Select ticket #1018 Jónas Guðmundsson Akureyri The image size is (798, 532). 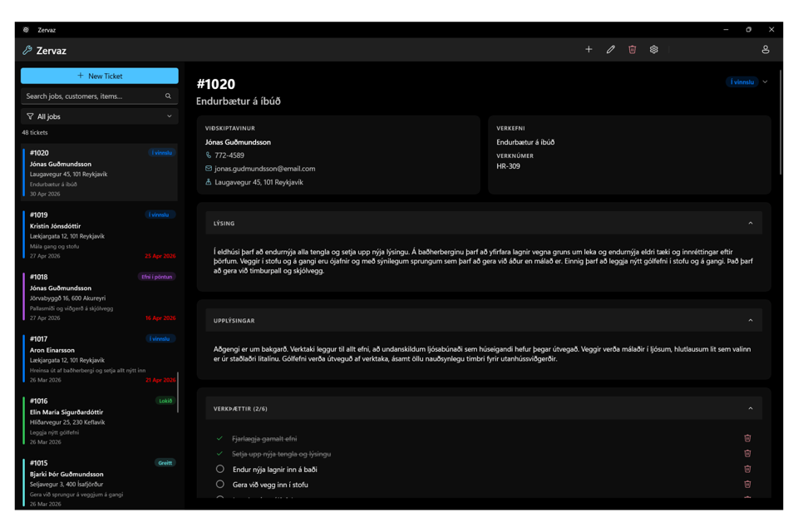pos(100,297)
